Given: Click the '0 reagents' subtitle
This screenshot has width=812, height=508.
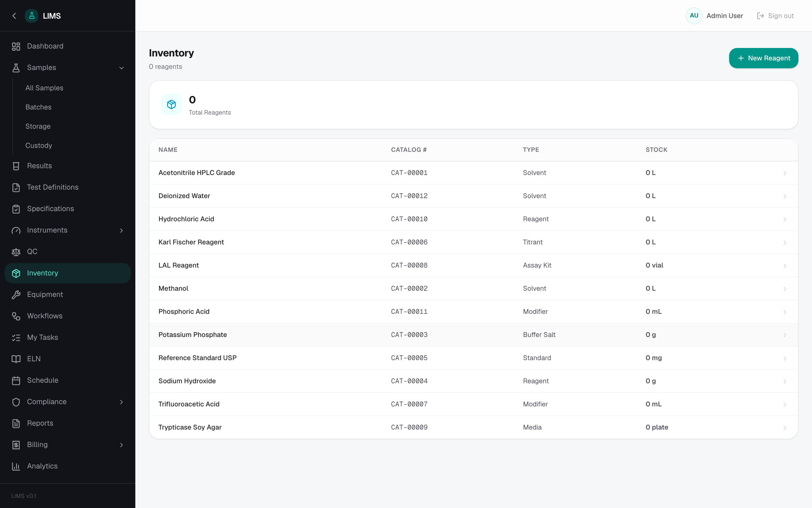Looking at the screenshot, I should (166, 67).
